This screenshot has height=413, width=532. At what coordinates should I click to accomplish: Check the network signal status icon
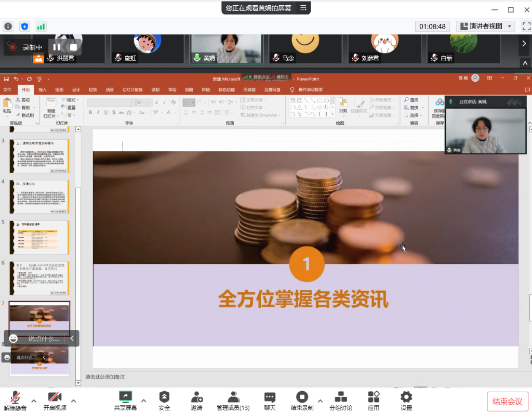[x=41, y=26]
